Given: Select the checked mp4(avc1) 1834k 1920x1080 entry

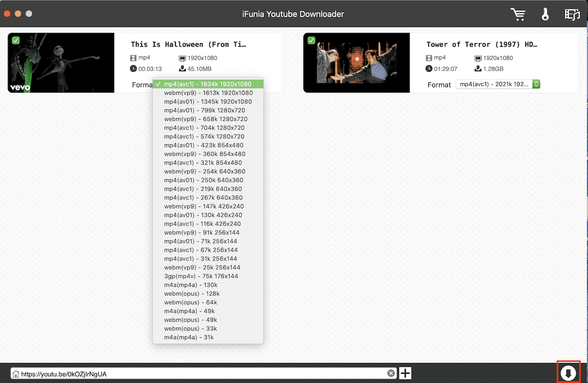Looking at the screenshot, I should 208,84.
